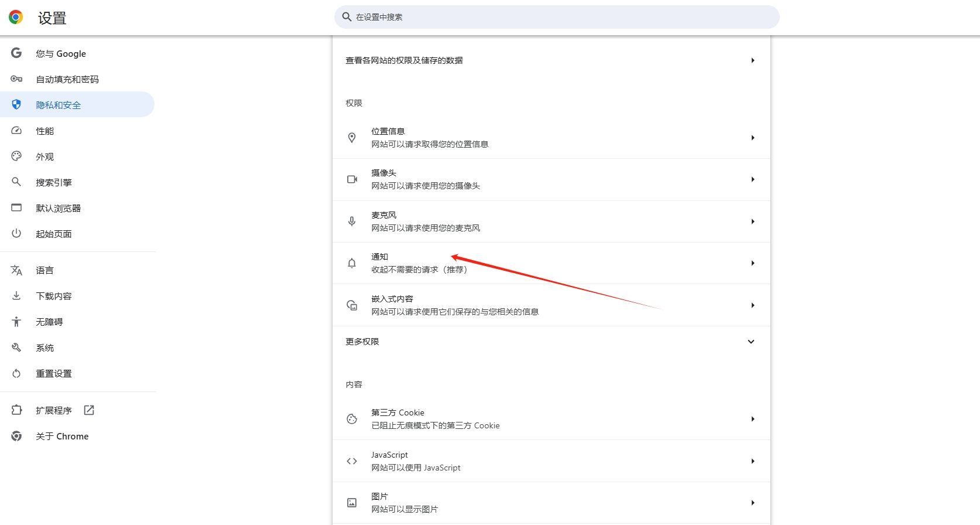Open 无障碍 settings section

point(77,322)
